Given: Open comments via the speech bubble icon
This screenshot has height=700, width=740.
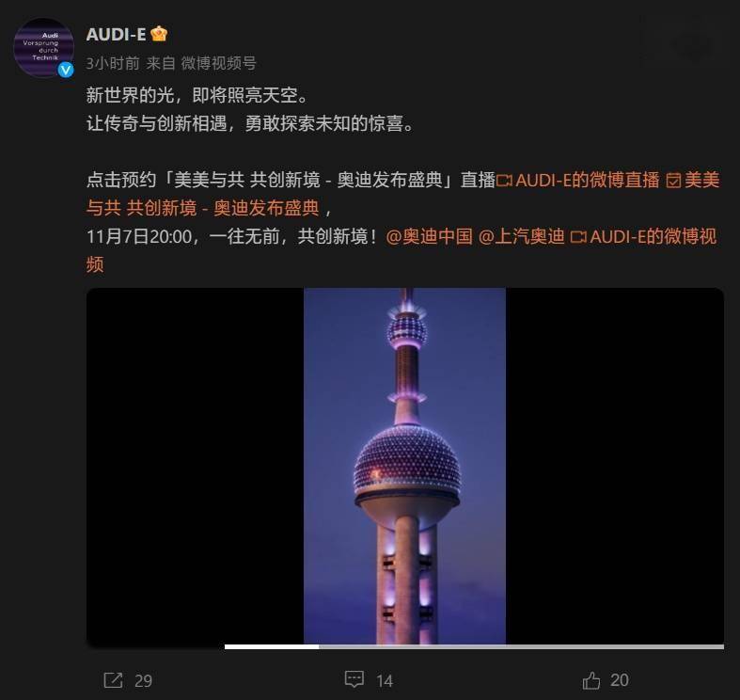Looking at the screenshot, I should pyautogui.click(x=354, y=679).
